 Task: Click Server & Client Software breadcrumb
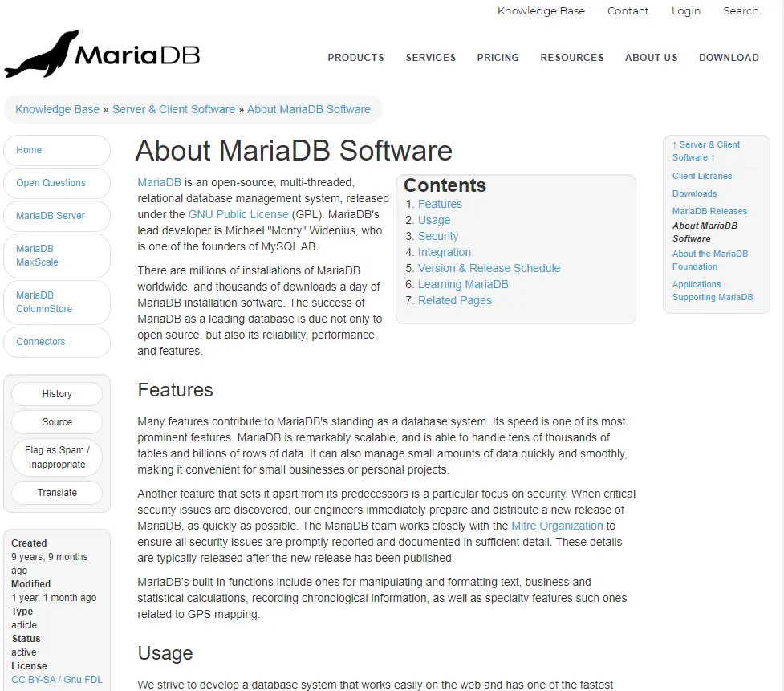point(173,109)
